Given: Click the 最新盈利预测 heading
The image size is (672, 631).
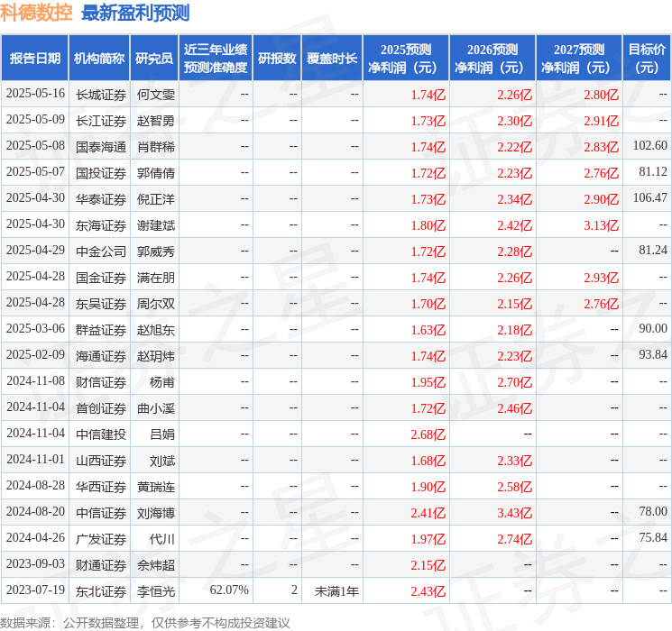Looking at the screenshot, I should click(135, 13).
